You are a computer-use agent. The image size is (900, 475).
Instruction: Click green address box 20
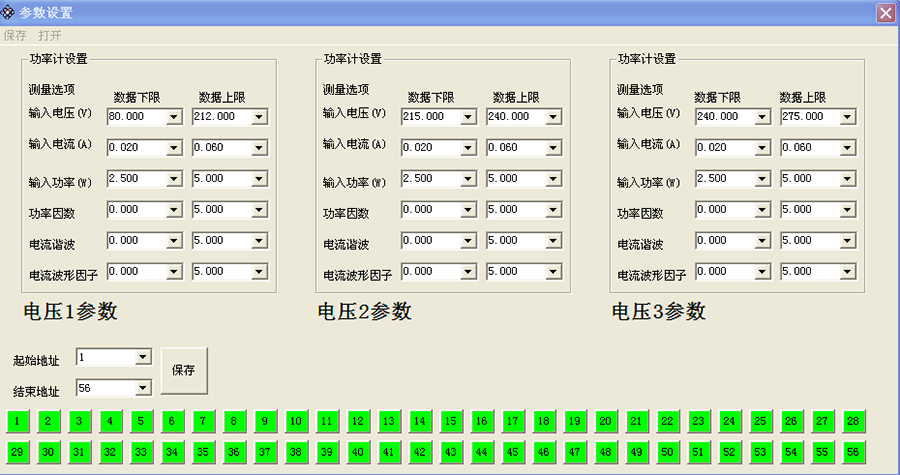click(606, 421)
